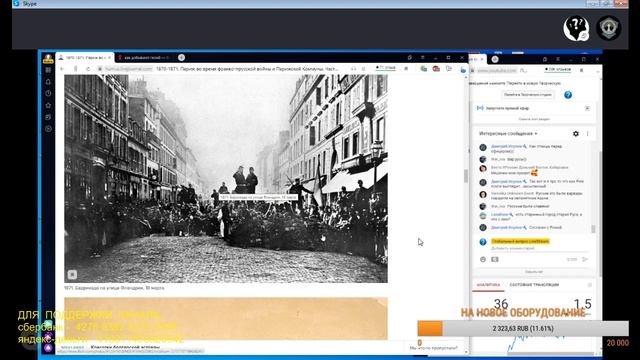Click the reviews badge in address bar
Image resolution: width=640 pixels, height=360 pixels.
coord(386,68)
